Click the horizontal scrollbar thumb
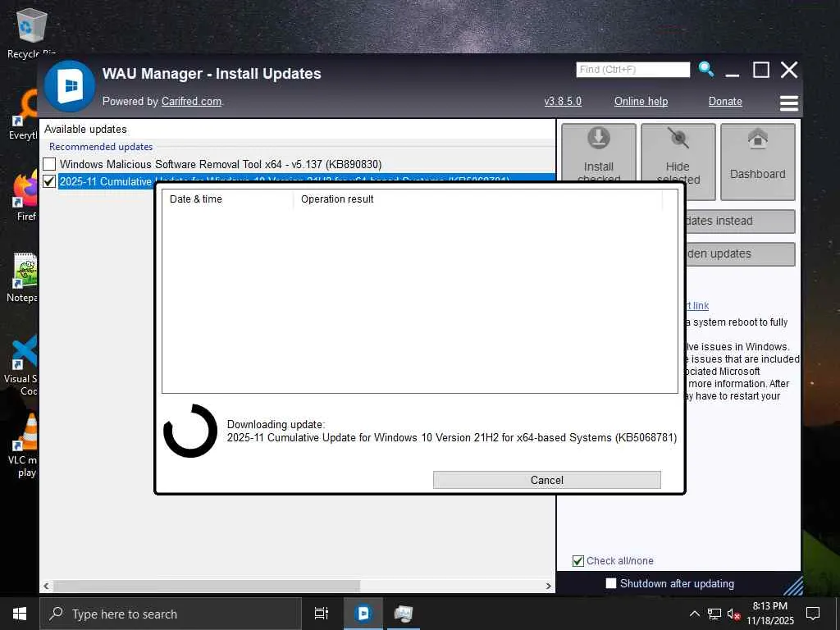Viewport: 840px width, 630px height. [x=206, y=586]
